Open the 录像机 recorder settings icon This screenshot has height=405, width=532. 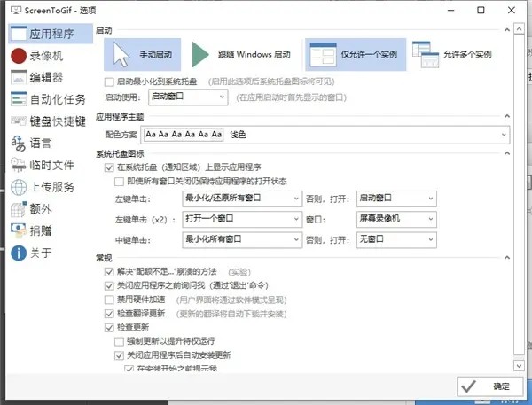pyautogui.click(x=17, y=55)
